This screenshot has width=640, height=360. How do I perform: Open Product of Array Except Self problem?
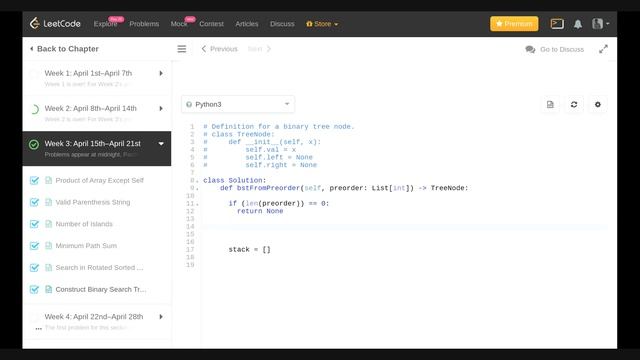point(100,180)
